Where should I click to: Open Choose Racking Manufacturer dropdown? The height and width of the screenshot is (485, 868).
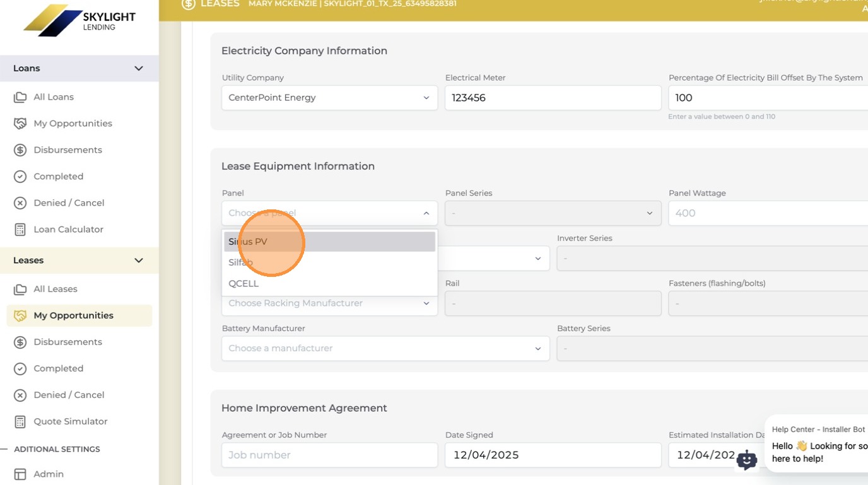click(329, 303)
